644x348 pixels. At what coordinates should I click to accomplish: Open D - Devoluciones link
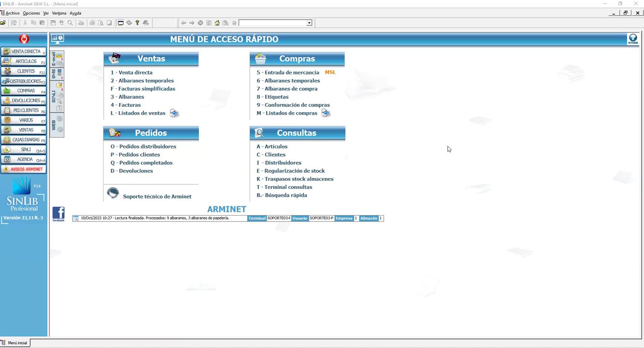(x=132, y=171)
